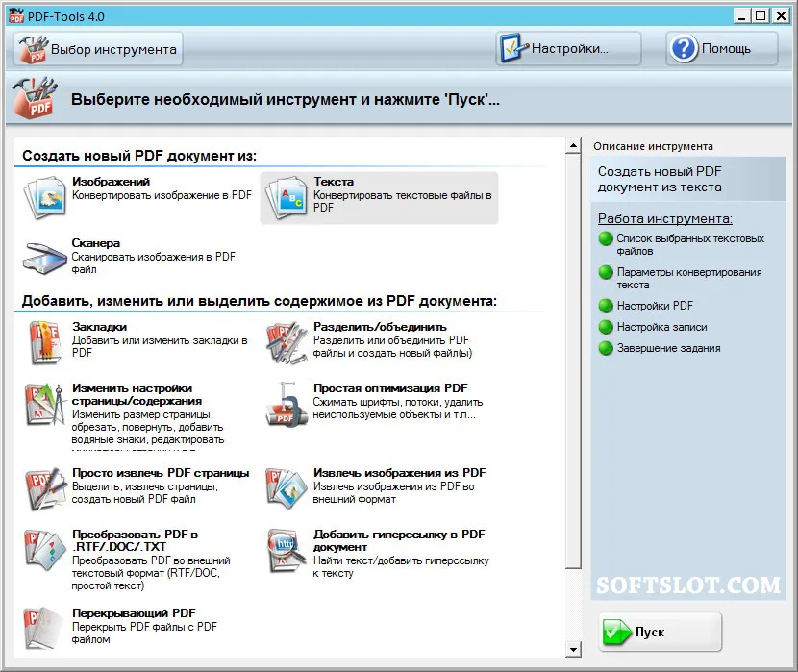This screenshot has height=672, width=798.
Task: Click the Пуск start button
Action: (661, 632)
